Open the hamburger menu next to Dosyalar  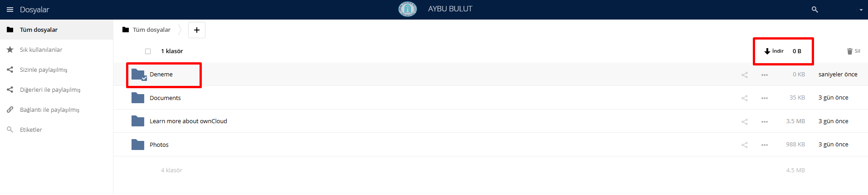(10, 10)
